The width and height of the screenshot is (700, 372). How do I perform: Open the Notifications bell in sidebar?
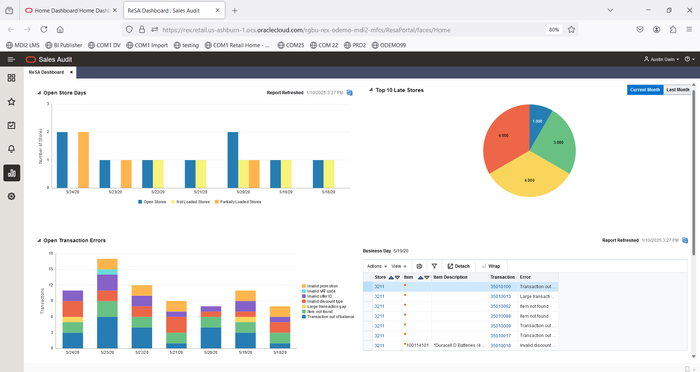(x=12, y=149)
